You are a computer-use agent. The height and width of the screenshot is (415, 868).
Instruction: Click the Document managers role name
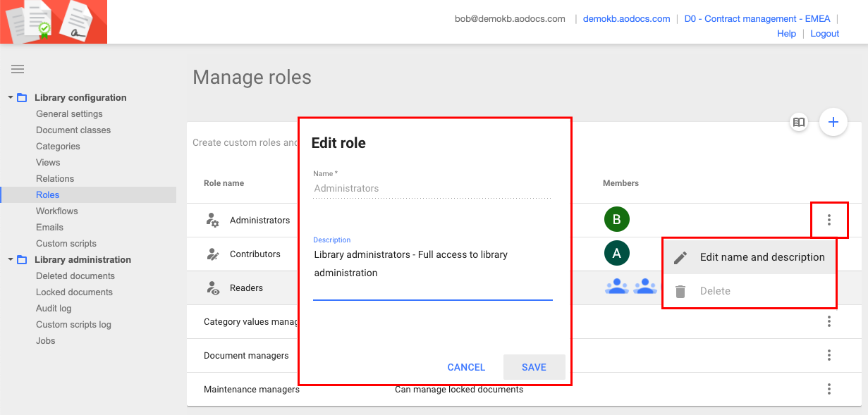(x=246, y=356)
